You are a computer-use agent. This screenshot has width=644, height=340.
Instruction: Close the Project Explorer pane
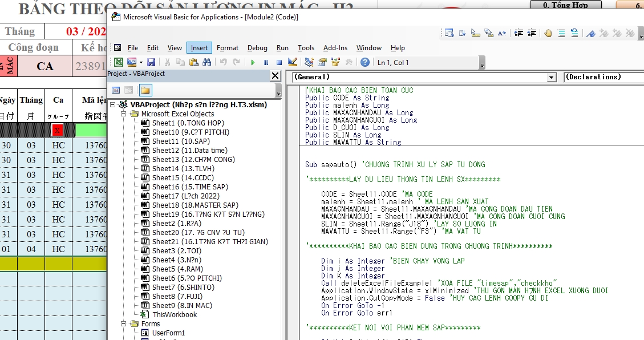tap(275, 75)
